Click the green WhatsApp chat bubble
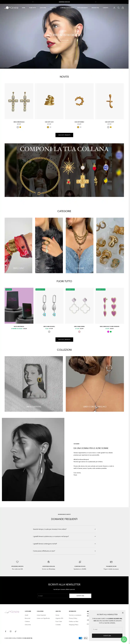Image resolution: width=130 pixels, height=644 pixels. 124,639
